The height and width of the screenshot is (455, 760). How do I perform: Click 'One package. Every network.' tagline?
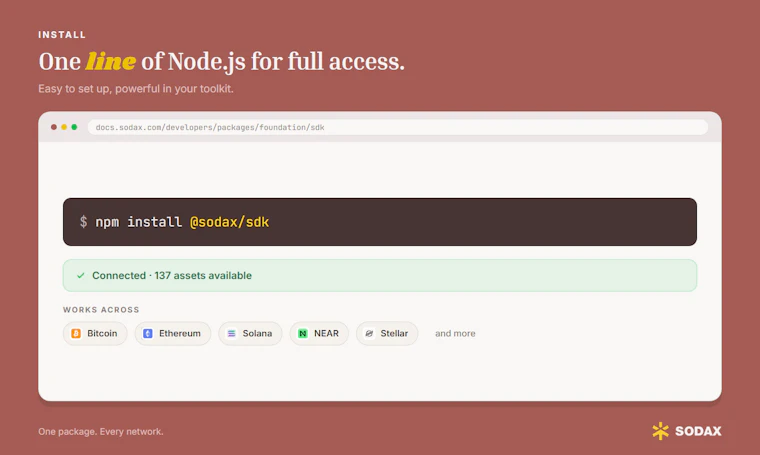[101, 431]
